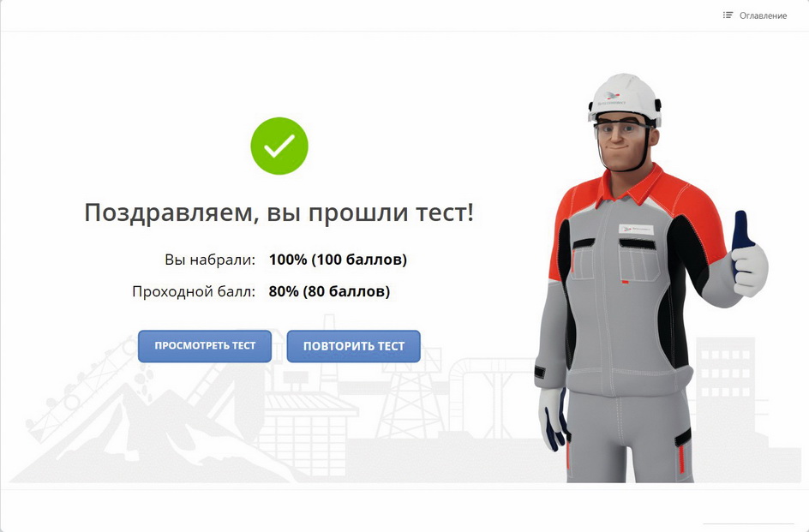Click the ПРОСМОТРЕТЬ ТЕСТ button
This screenshot has height=532, width=809.
205,346
